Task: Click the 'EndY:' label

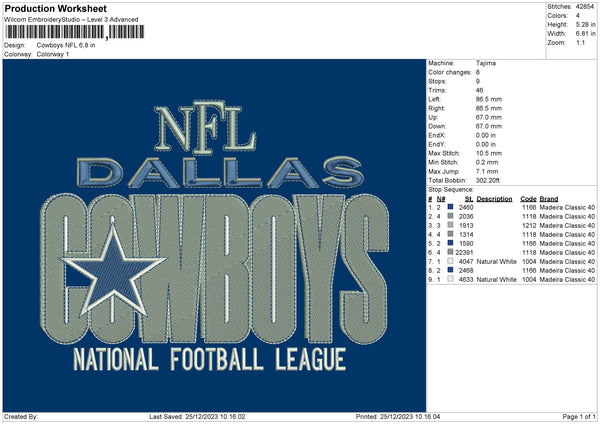Action: (x=437, y=145)
